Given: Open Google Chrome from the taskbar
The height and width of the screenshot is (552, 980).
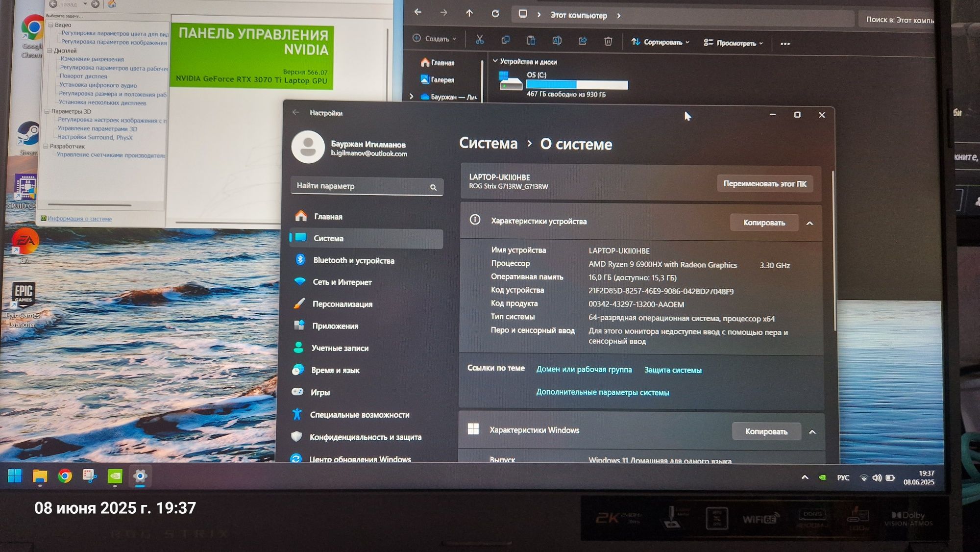Looking at the screenshot, I should pos(65,476).
